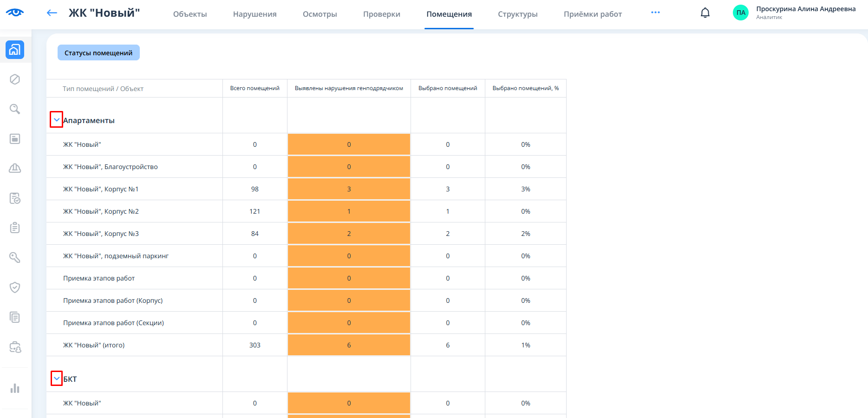Click the user name Проскурина Алина Андреевна
The height and width of the screenshot is (418, 868).
805,9
